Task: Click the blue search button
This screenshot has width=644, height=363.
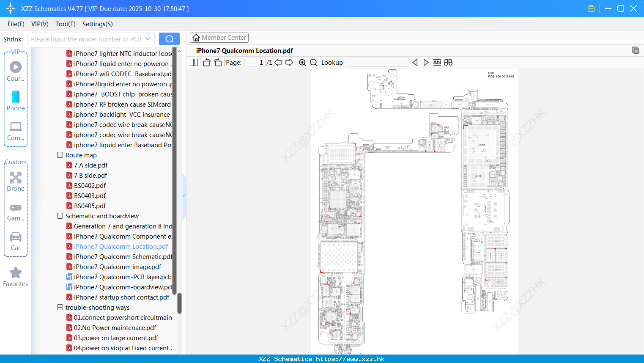Action: (x=169, y=39)
